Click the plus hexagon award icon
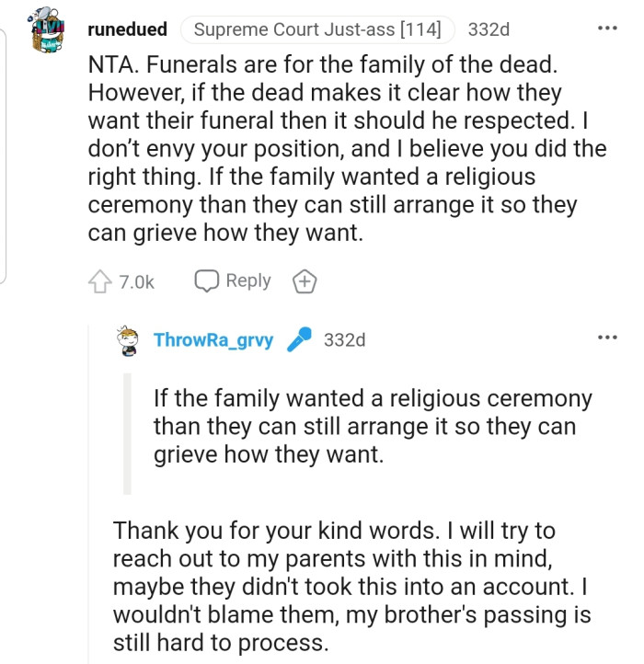 click(305, 282)
